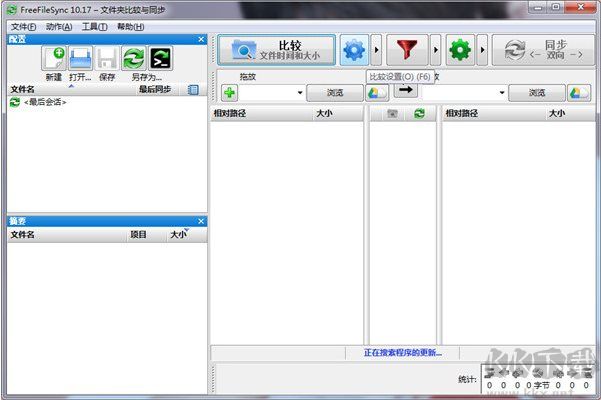Open right folder path history dropdown
Screen dimensions: 601x400
point(502,93)
